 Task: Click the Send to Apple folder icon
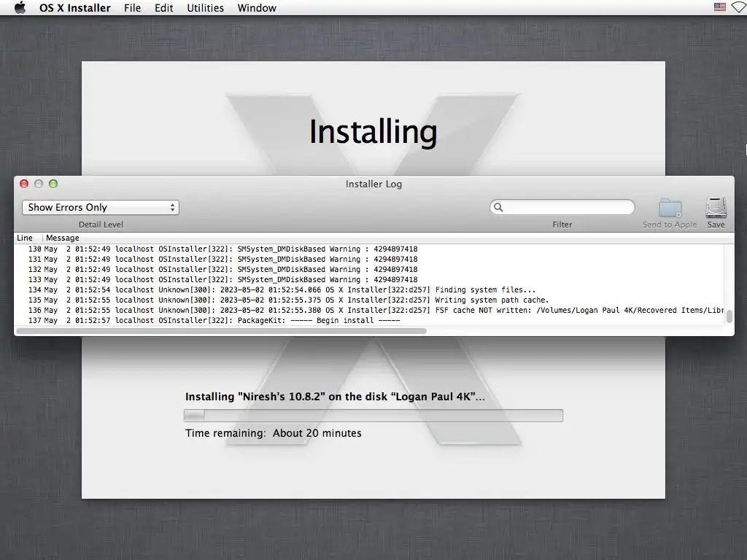(670, 209)
